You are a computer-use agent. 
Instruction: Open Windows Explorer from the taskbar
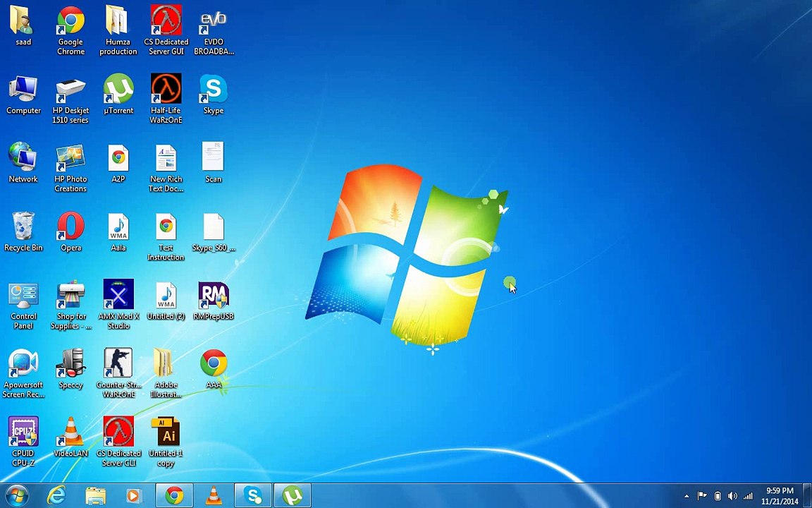(x=95, y=495)
